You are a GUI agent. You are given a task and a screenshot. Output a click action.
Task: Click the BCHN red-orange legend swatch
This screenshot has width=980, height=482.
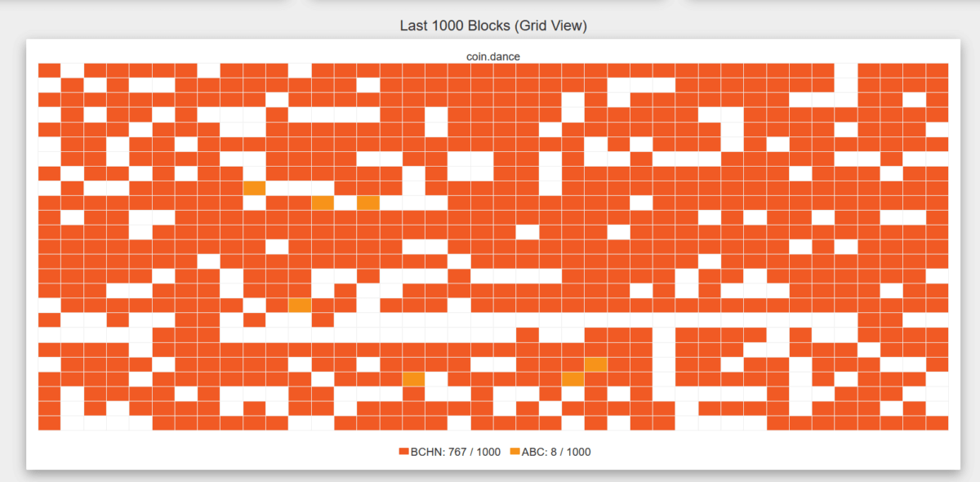point(403,452)
